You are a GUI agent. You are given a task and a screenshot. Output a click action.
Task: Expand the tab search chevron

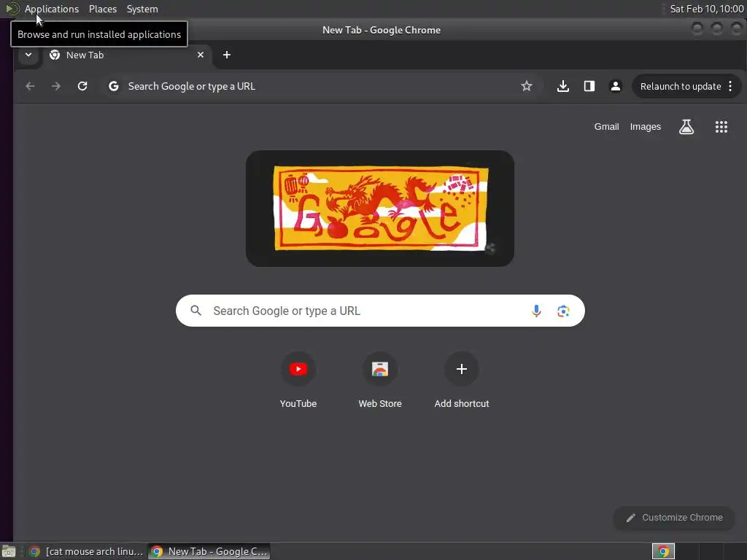pyautogui.click(x=28, y=55)
